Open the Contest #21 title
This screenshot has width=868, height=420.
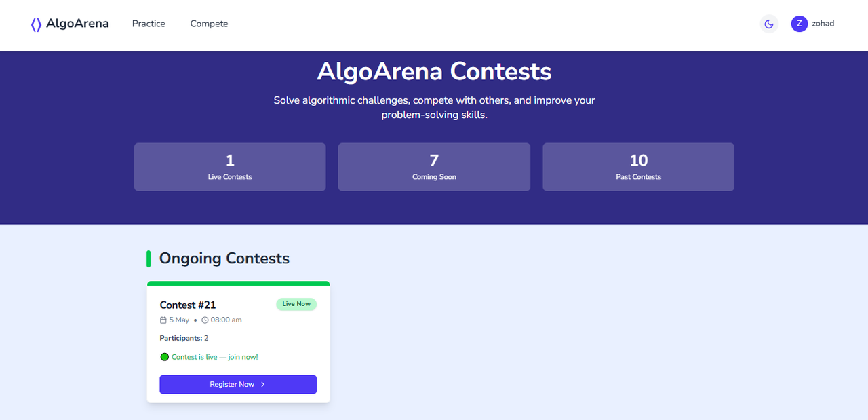188,305
